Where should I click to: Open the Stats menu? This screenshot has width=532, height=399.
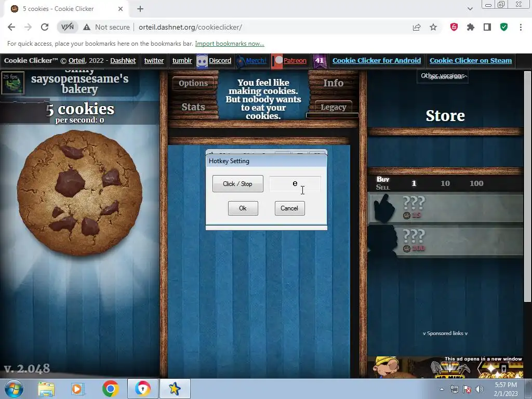point(193,107)
